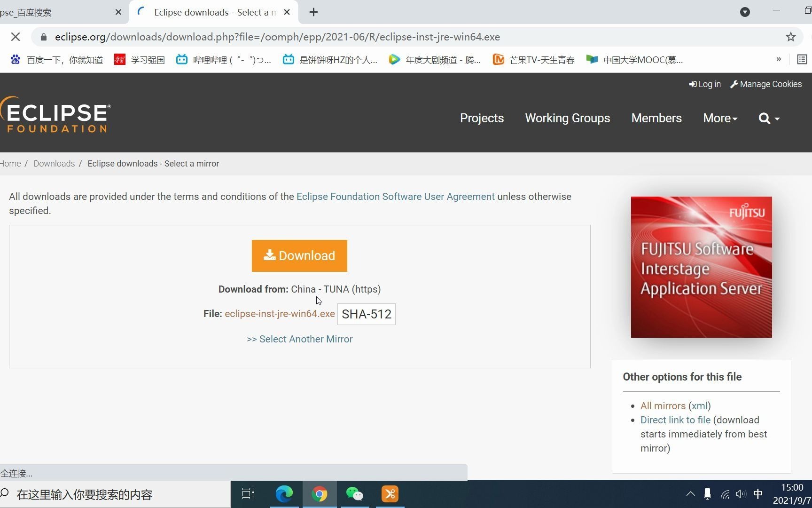This screenshot has width=812, height=508.
Task: Click the address bar URL
Action: pyautogui.click(x=277, y=37)
